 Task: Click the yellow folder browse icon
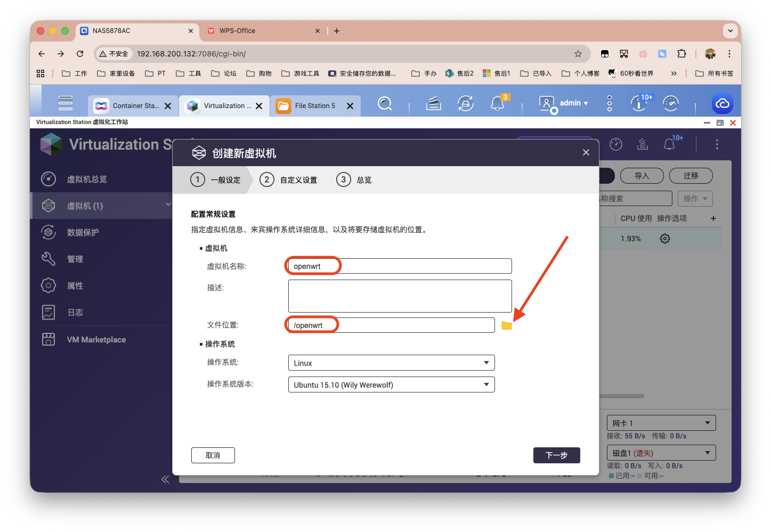click(506, 325)
